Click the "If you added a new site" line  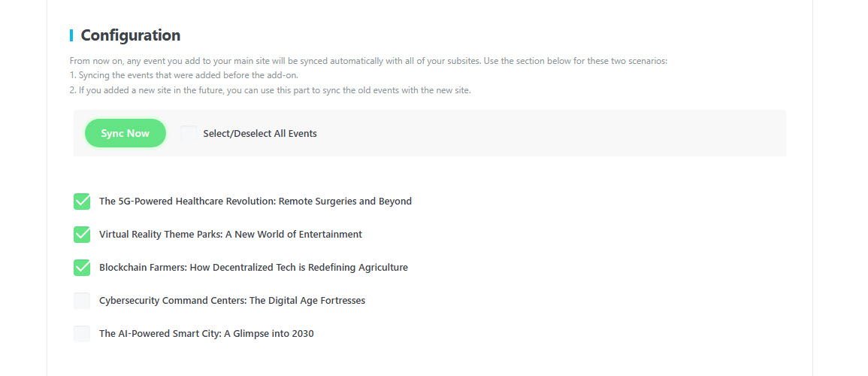click(270, 90)
